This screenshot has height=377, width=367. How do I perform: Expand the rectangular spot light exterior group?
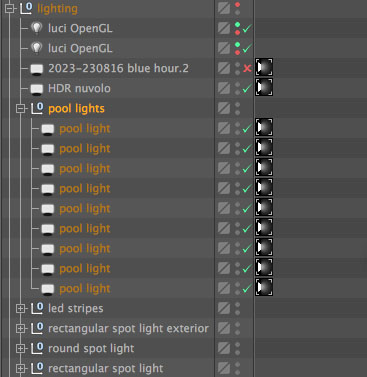21,329
